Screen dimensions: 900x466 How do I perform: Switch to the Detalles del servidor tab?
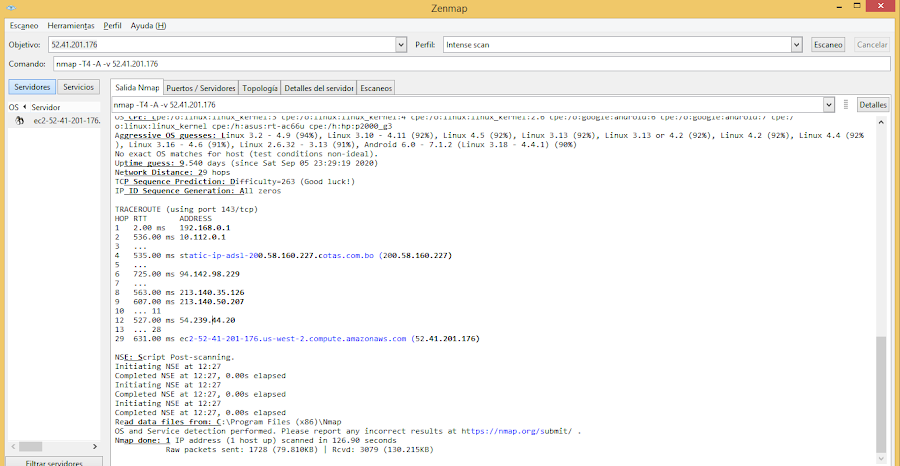(x=319, y=88)
